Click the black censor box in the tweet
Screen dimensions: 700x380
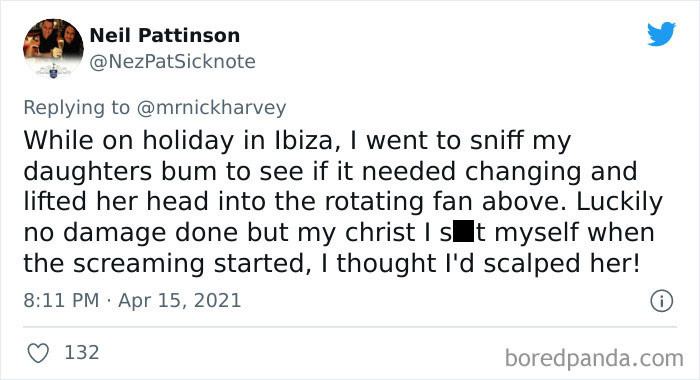[463, 231]
